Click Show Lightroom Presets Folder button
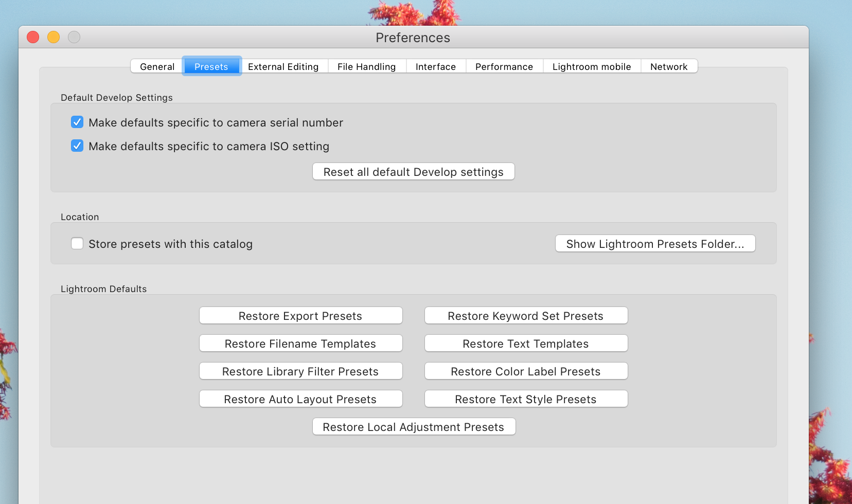Screen dimensions: 852x504 coord(655,244)
